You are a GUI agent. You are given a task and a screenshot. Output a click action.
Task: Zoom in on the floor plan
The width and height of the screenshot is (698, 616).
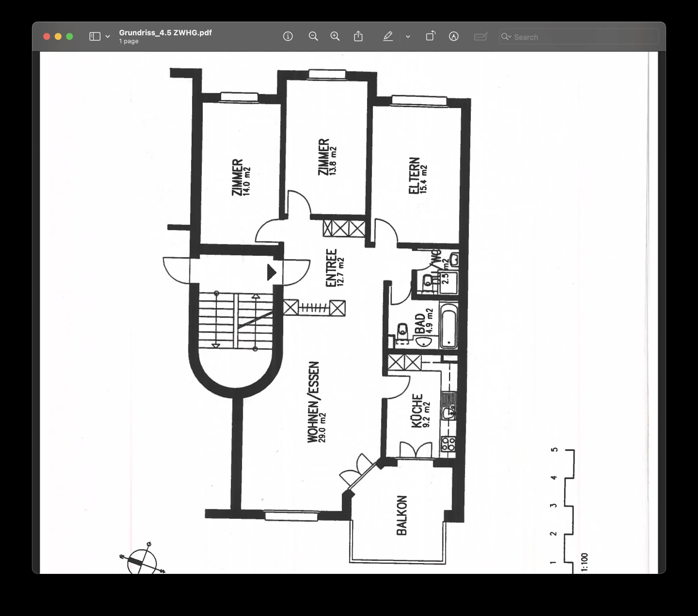tap(335, 36)
